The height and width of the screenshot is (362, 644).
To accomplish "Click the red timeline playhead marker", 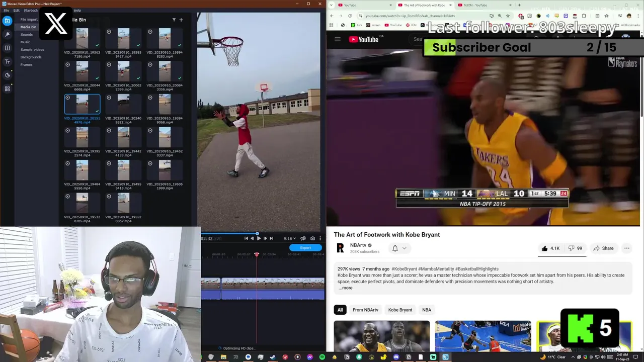I will [257, 254].
